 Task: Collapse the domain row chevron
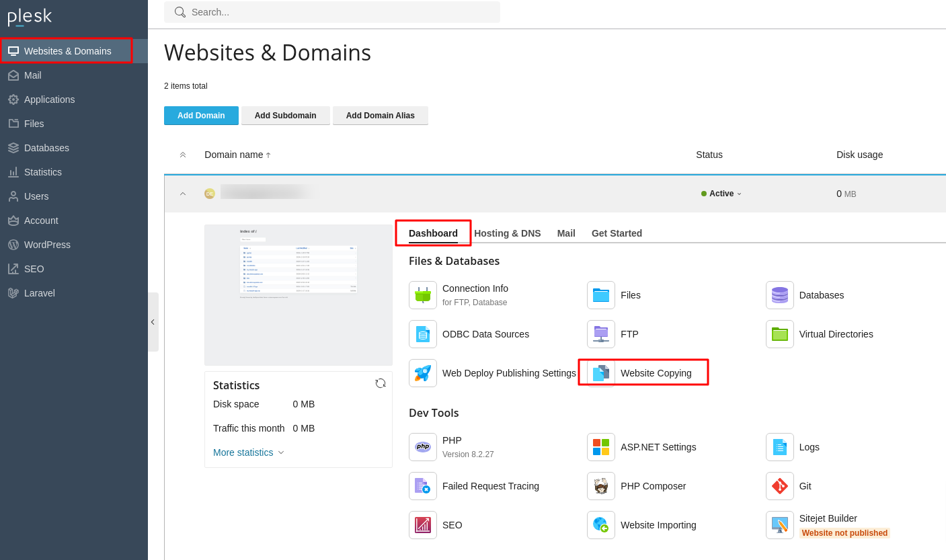tap(183, 194)
